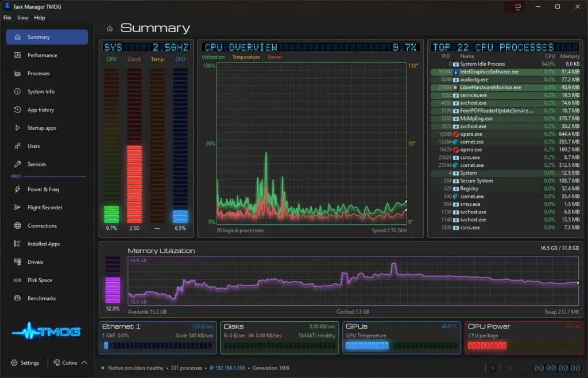Open Drivers section icon
The height and width of the screenshot is (378, 588).
[x=17, y=262]
